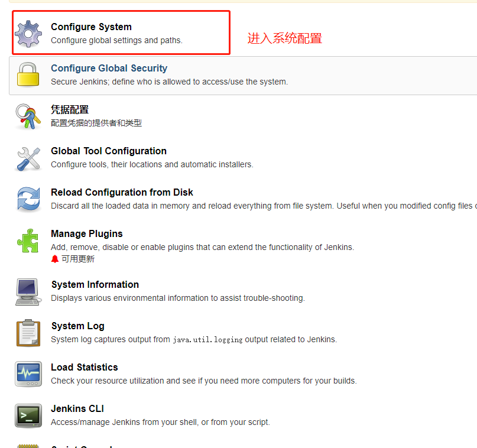Click the clipboard System Log icon
Image resolution: width=477 pixels, height=448 pixels.
(28, 333)
